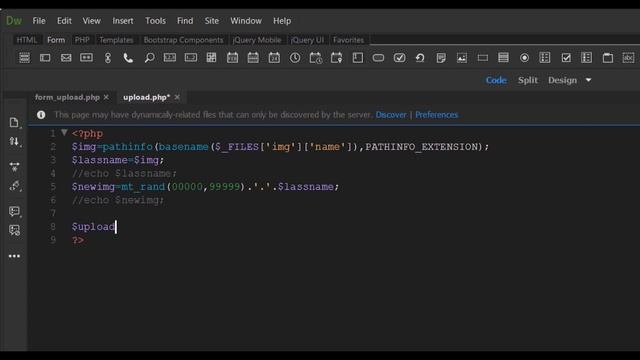Insert a File field icon

441,58
